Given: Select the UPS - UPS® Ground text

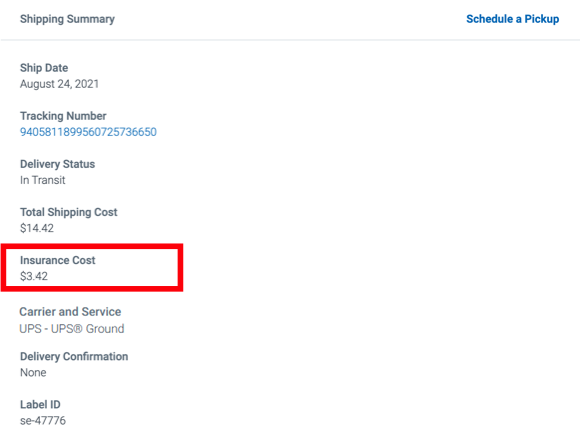Looking at the screenshot, I should coord(72,329).
